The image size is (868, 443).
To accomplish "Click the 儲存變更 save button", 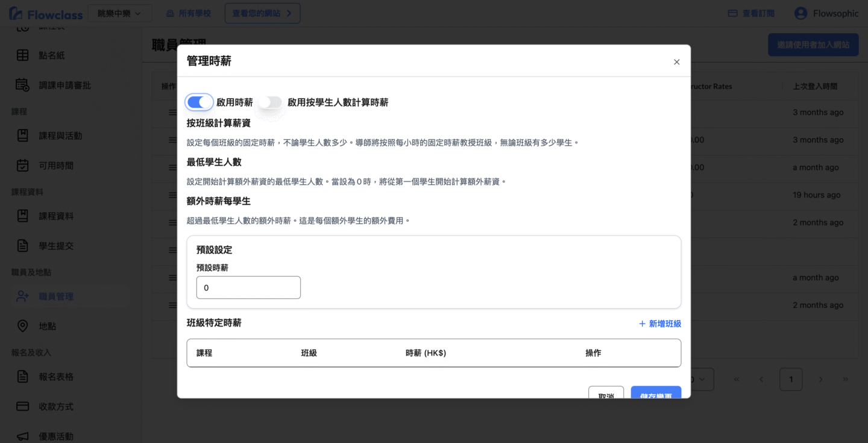I will click(x=656, y=393).
